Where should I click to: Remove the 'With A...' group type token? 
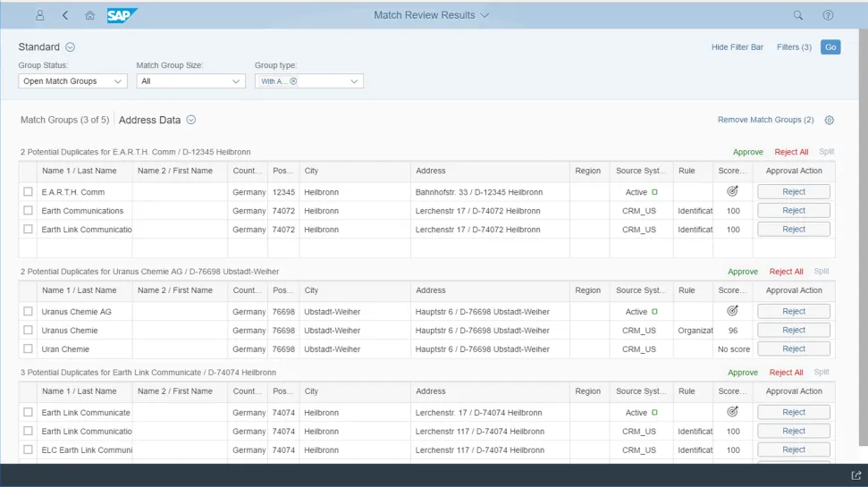(293, 81)
